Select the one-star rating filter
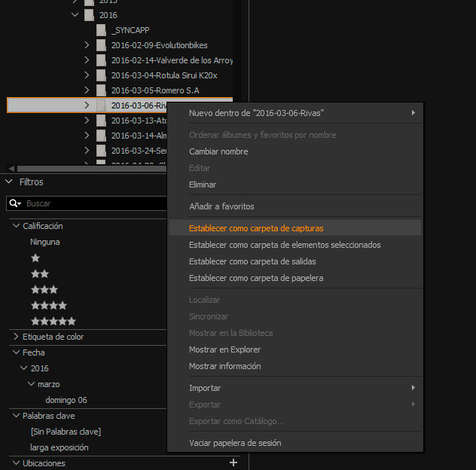476x470 pixels. pyautogui.click(x=35, y=258)
